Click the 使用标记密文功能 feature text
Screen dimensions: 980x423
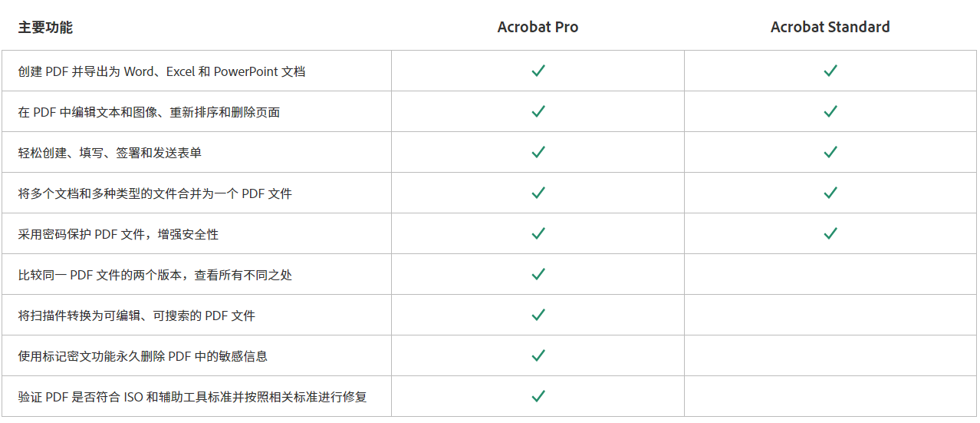pyautogui.click(x=143, y=356)
